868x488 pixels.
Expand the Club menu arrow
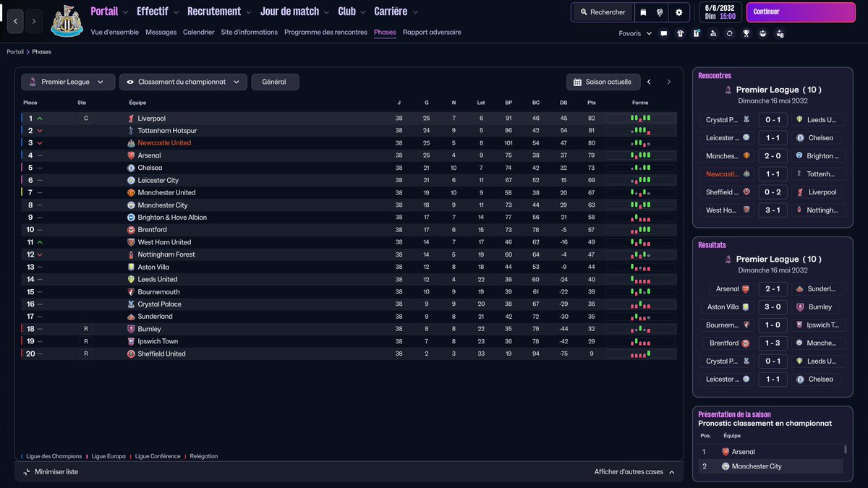click(x=363, y=12)
